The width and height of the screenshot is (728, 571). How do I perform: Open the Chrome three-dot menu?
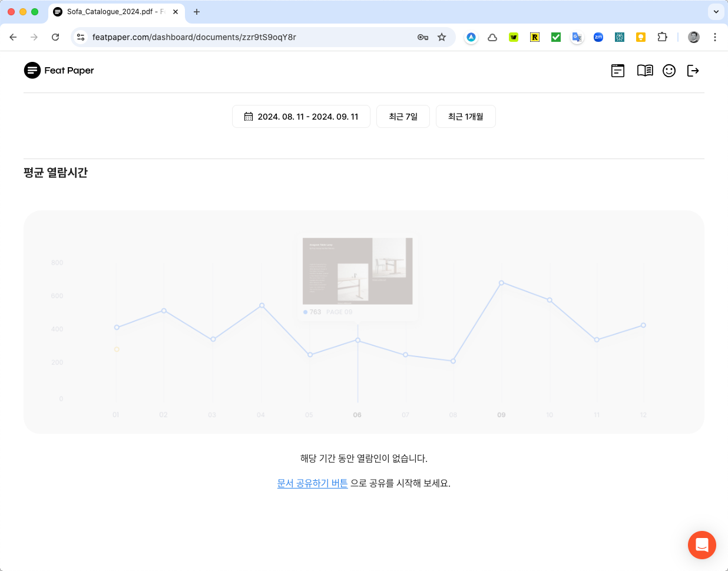tap(715, 37)
